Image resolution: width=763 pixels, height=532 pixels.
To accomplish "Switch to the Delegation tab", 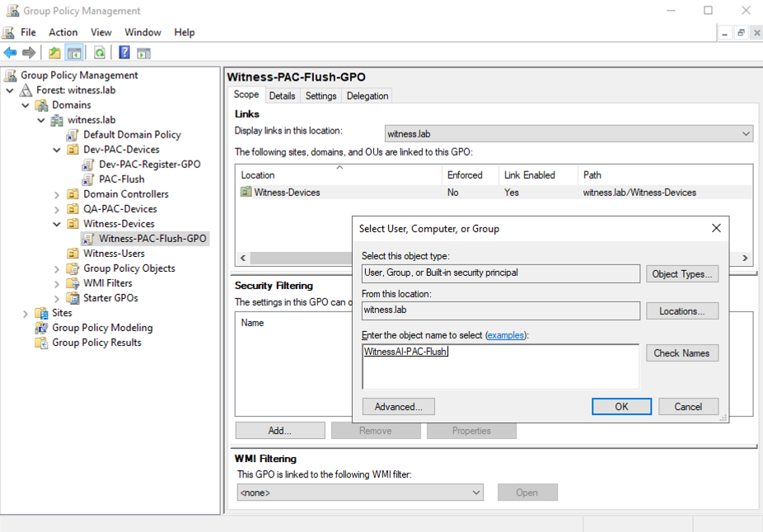I will 367,96.
